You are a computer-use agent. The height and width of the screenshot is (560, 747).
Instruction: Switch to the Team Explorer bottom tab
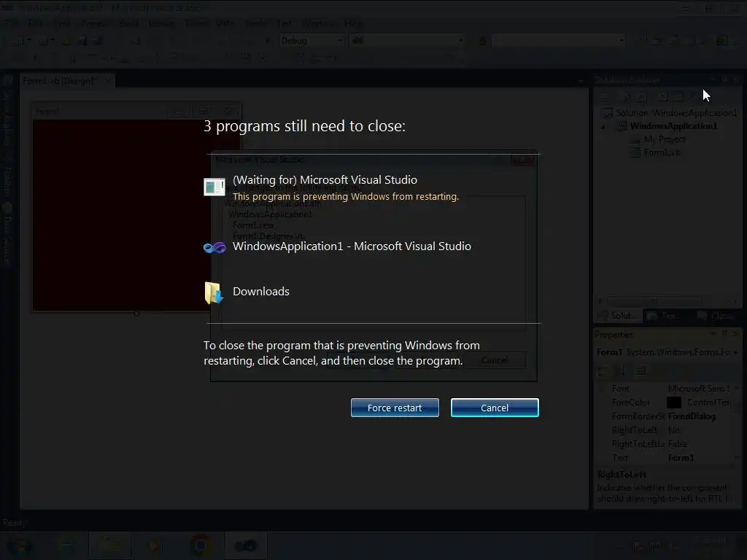(x=666, y=316)
